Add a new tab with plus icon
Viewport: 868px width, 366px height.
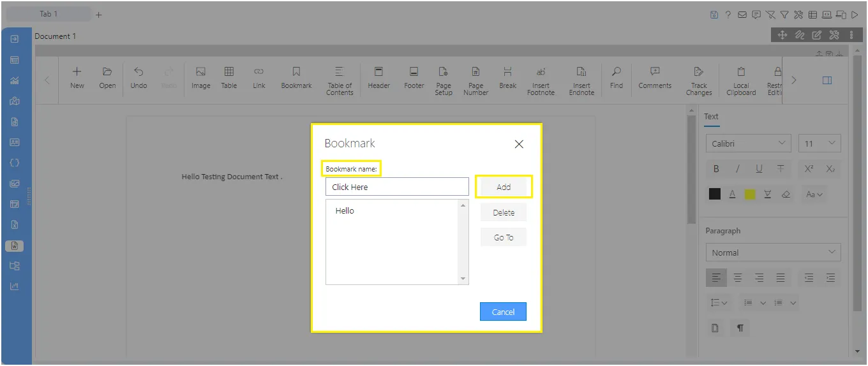pyautogui.click(x=98, y=15)
